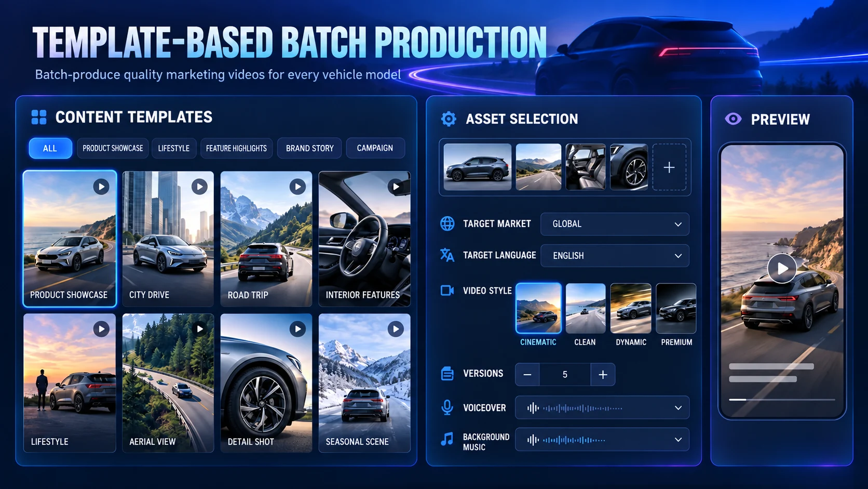Select the Brand Story filter tab
The width and height of the screenshot is (868, 489).
point(310,148)
